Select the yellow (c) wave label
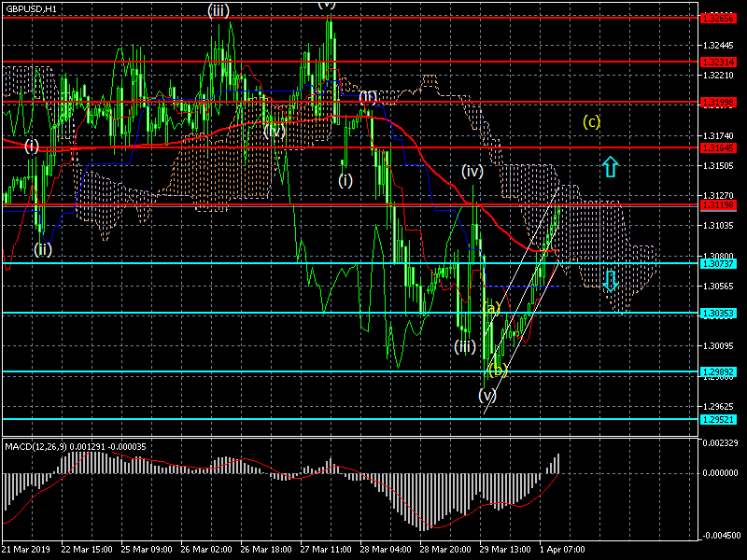The image size is (747, 560). coord(591,121)
